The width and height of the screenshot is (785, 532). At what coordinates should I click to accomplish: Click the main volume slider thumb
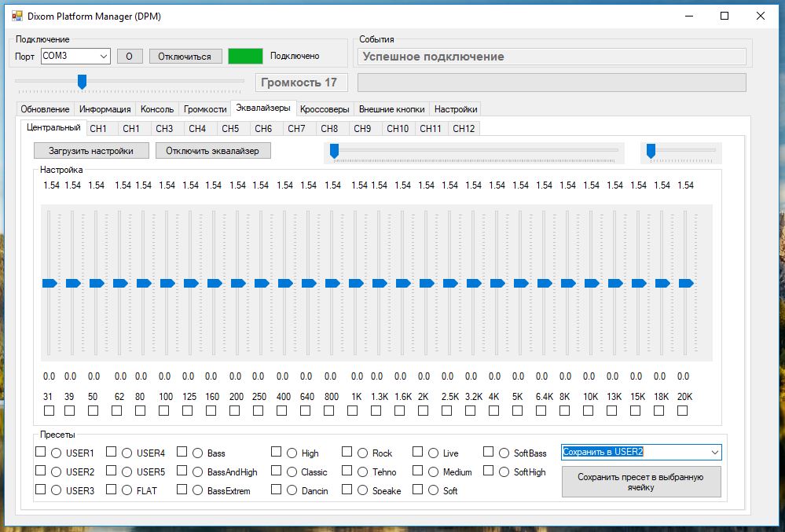[82, 81]
